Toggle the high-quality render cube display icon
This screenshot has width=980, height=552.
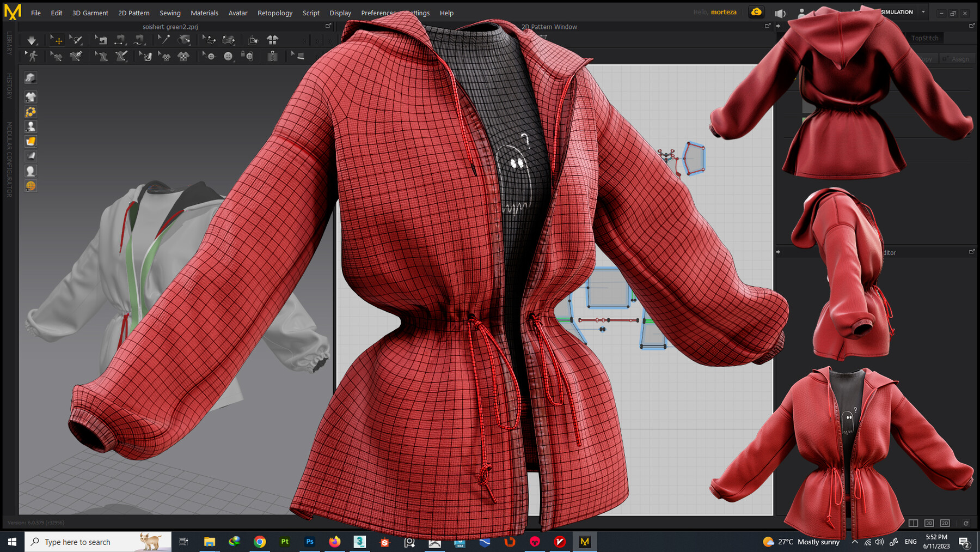30,78
